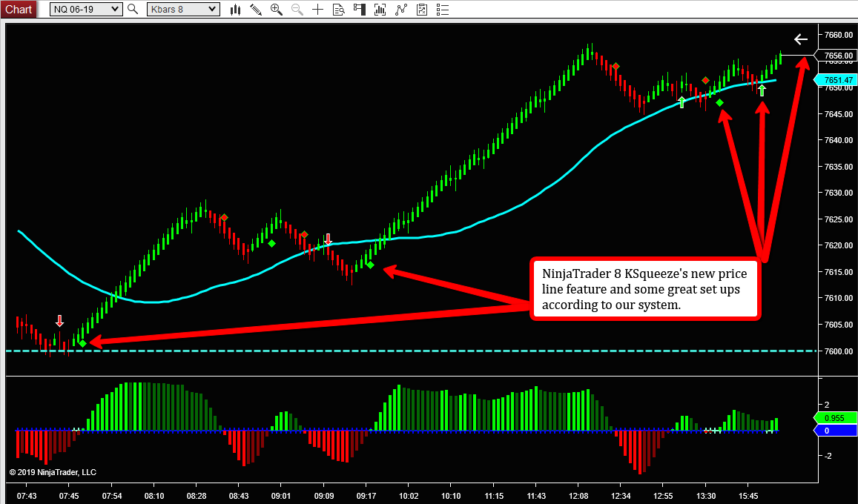Open the bar type candlestick icon
The width and height of the screenshot is (858, 504).
tap(236, 10)
